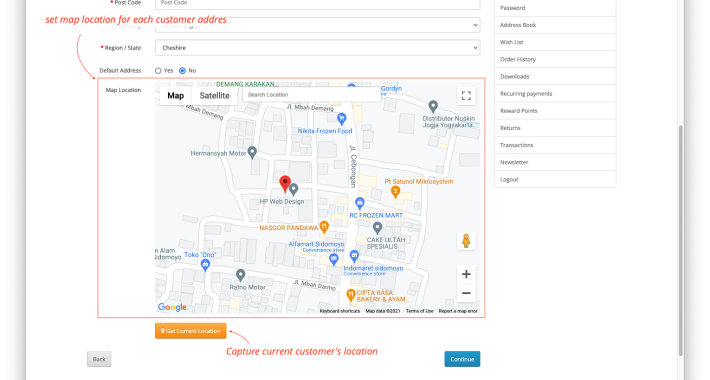The width and height of the screenshot is (710, 380).
Task: Click the Distributor Nuskin Jogja marker
Action: 433,106
